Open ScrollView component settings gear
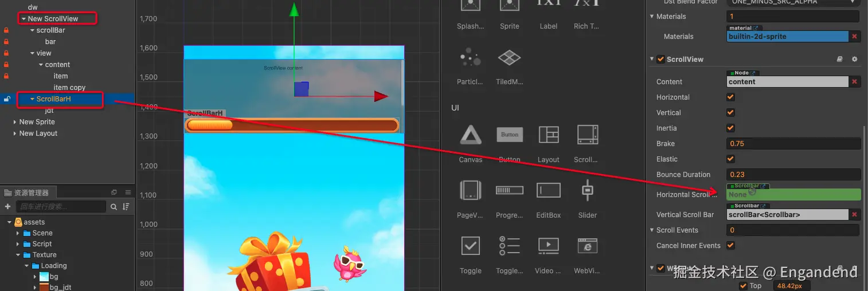Screen dimensions: 868x291 pos(854,60)
